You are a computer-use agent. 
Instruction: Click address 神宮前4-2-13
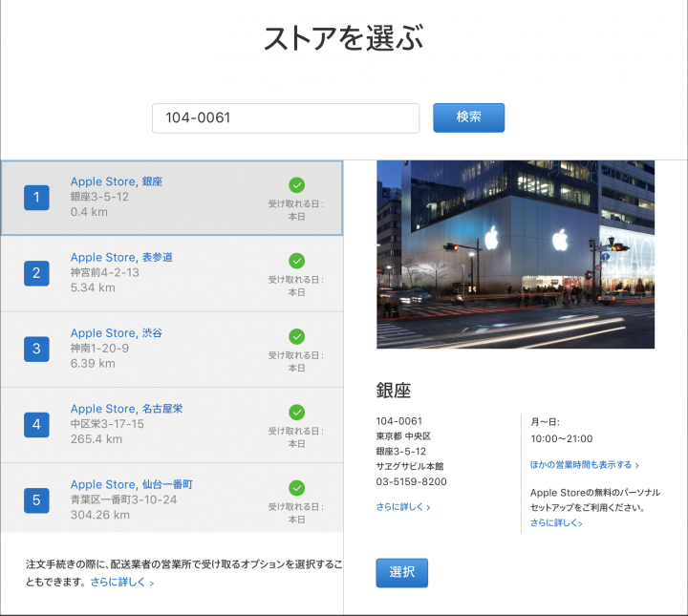104,273
